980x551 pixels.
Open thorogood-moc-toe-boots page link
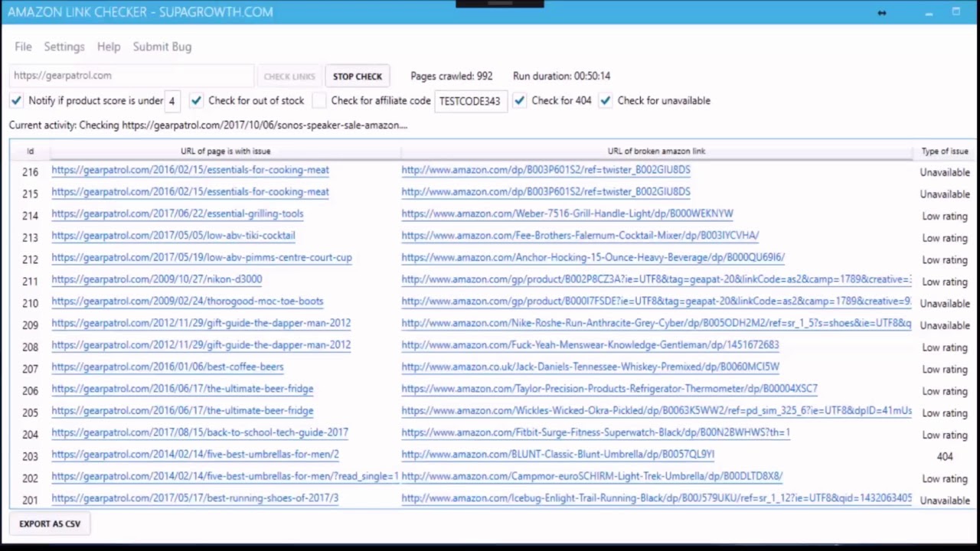[187, 302]
